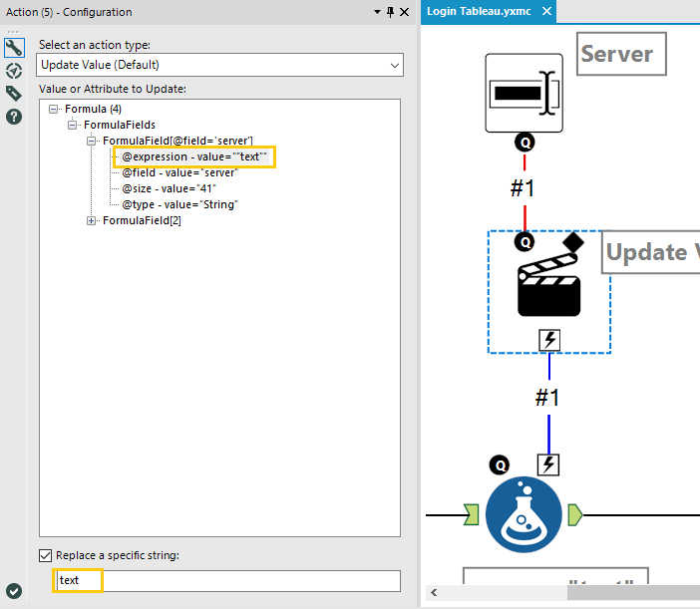Expand the FormulaField[2] node
The image size is (700, 609).
tap(91, 221)
